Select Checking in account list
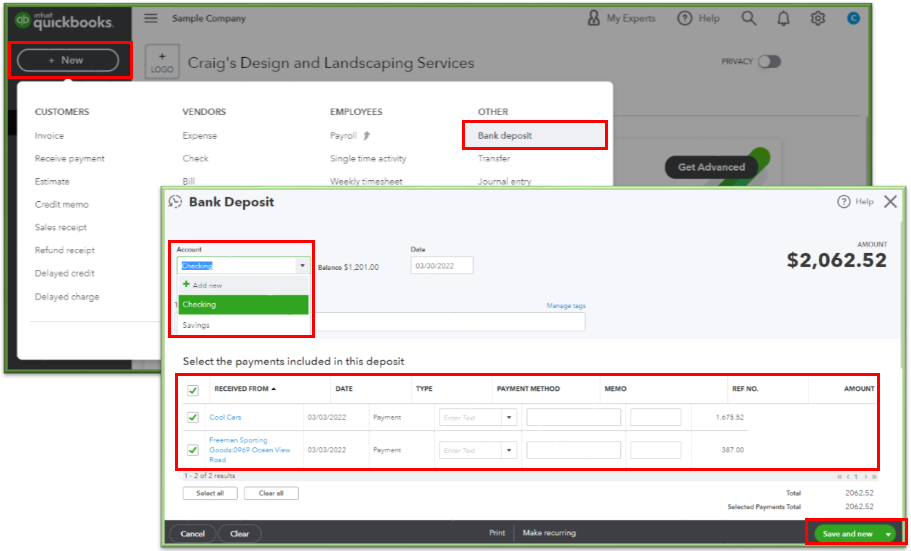911x551 pixels. [x=243, y=305]
